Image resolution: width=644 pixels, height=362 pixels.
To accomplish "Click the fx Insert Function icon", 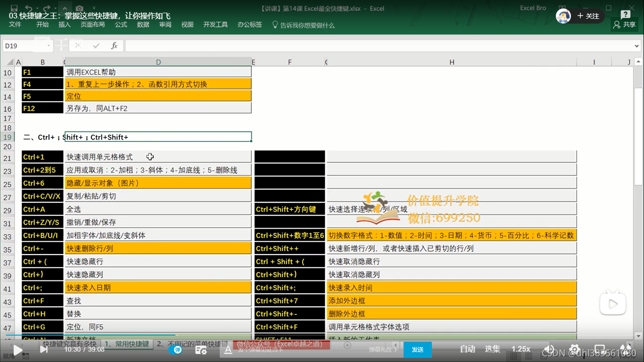I will (114, 46).
